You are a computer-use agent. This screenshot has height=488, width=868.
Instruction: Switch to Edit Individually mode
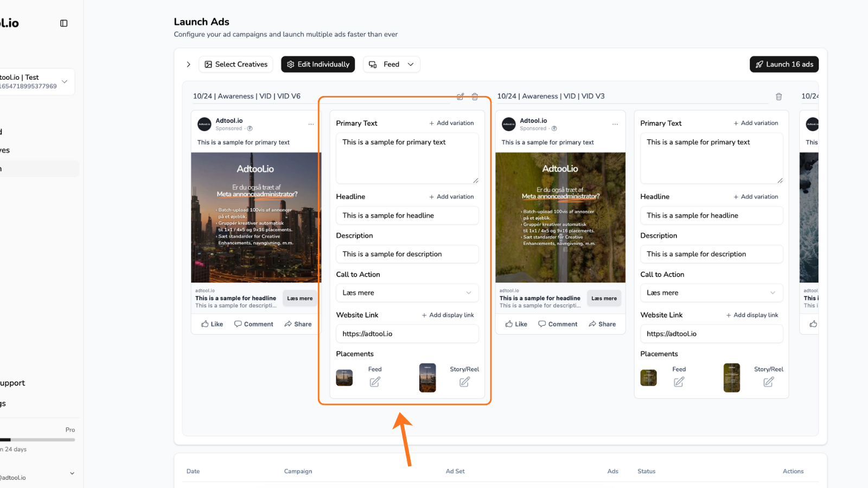click(x=318, y=65)
